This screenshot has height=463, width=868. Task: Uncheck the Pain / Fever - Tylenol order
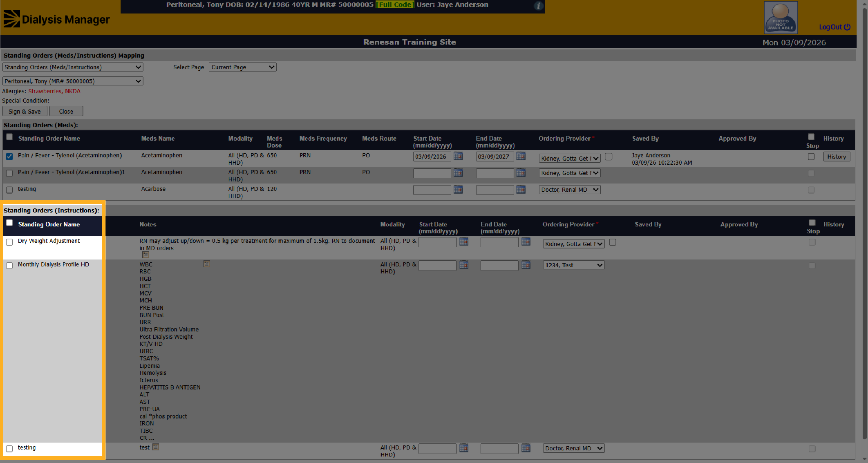click(9, 157)
